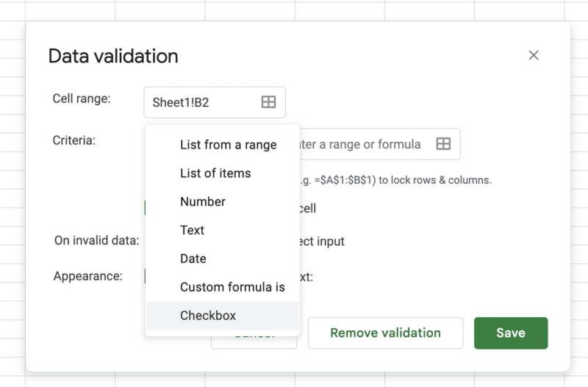Select 'Custom formula is' option
Screen dimensions: 588x387
(x=232, y=287)
